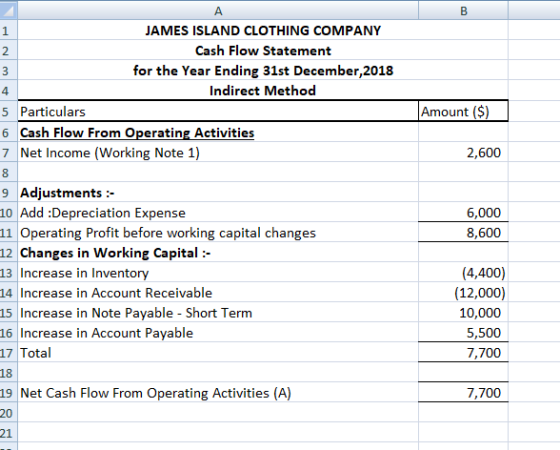Select the 2,600 net income value
The height and width of the screenshot is (450, 560).
click(463, 152)
